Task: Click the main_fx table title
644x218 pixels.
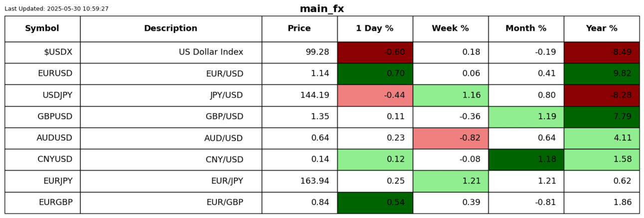Action: (x=322, y=9)
